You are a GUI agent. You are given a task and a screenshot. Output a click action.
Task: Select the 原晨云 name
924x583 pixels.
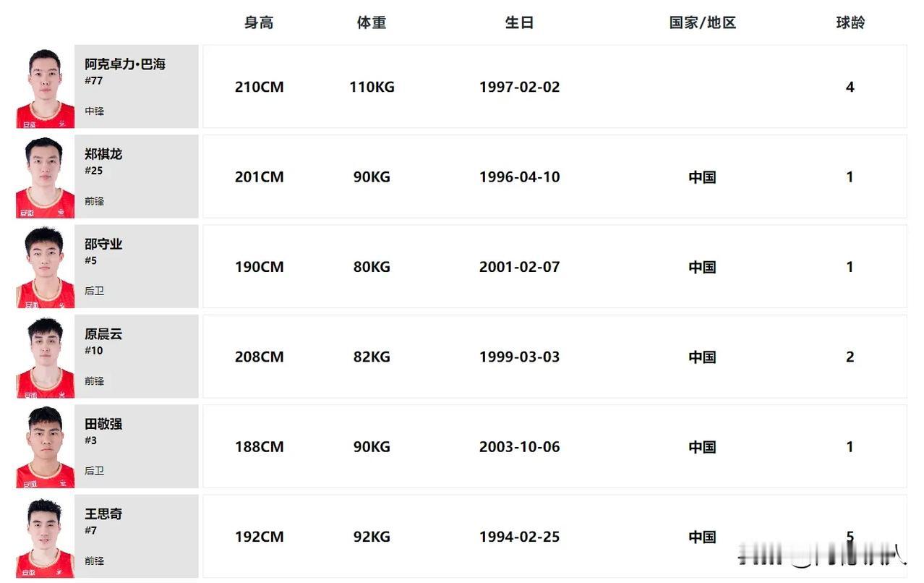pos(103,334)
